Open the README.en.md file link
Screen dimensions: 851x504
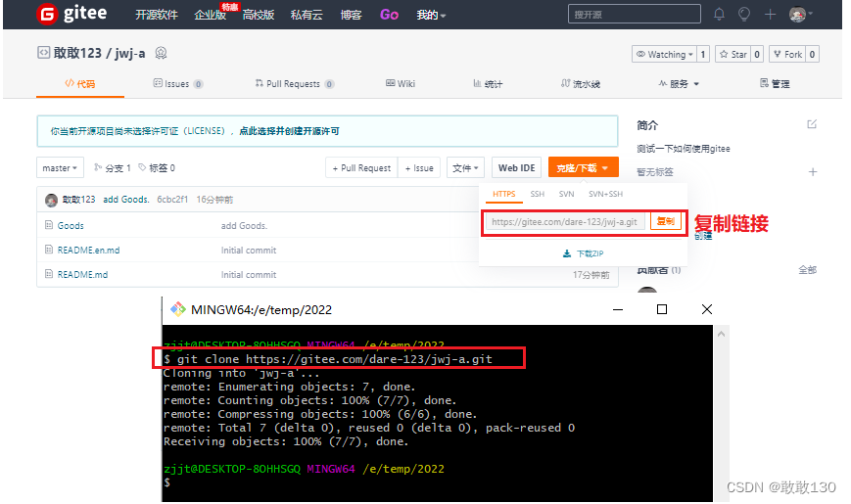tap(88, 251)
